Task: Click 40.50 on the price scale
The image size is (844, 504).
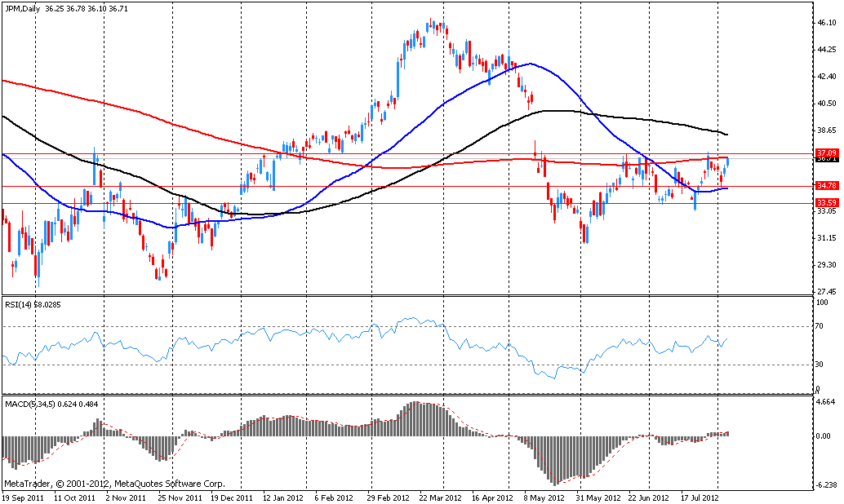Action: (x=826, y=104)
